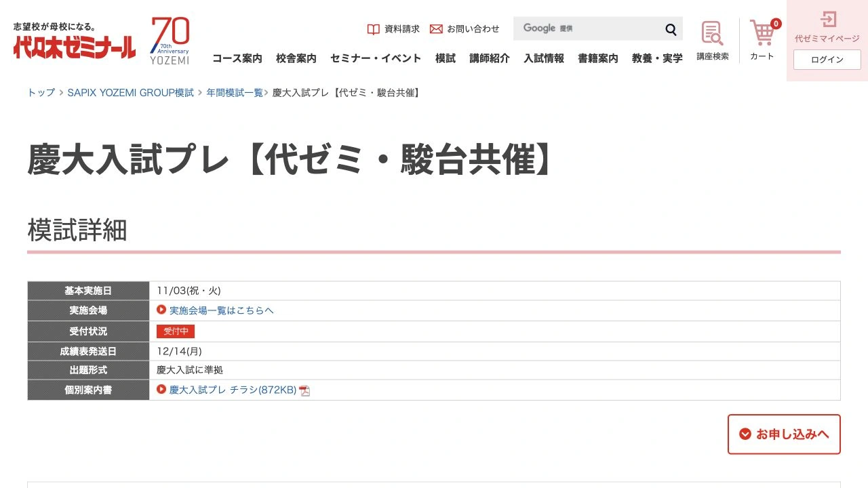Open the shopping cart icon

point(762,33)
